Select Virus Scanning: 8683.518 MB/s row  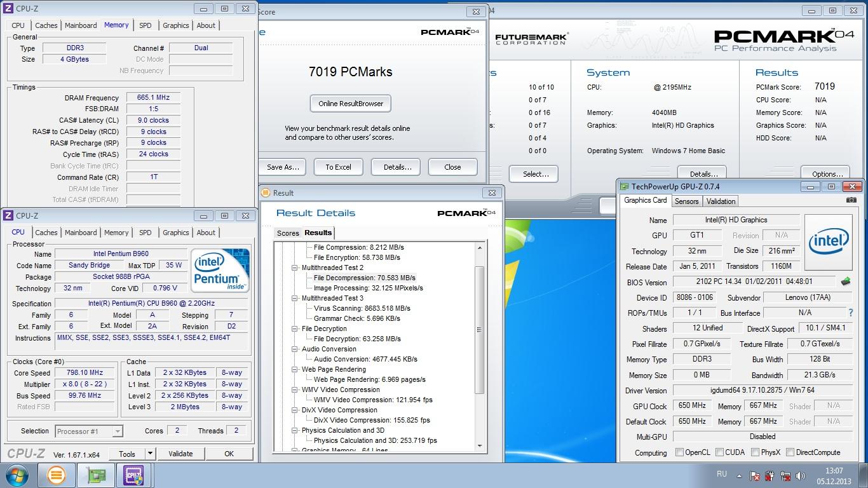[x=362, y=308]
